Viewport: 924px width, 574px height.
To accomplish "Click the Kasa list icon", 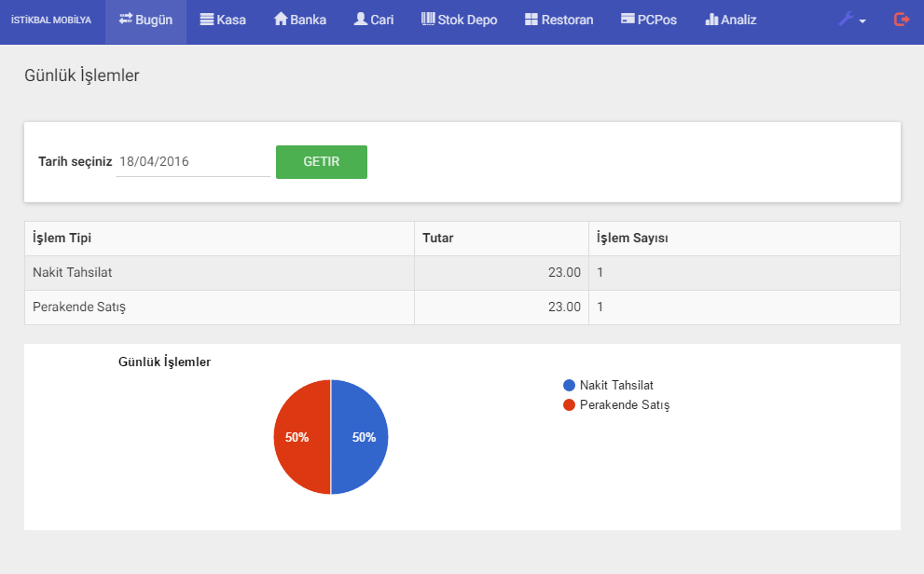I will tap(207, 20).
